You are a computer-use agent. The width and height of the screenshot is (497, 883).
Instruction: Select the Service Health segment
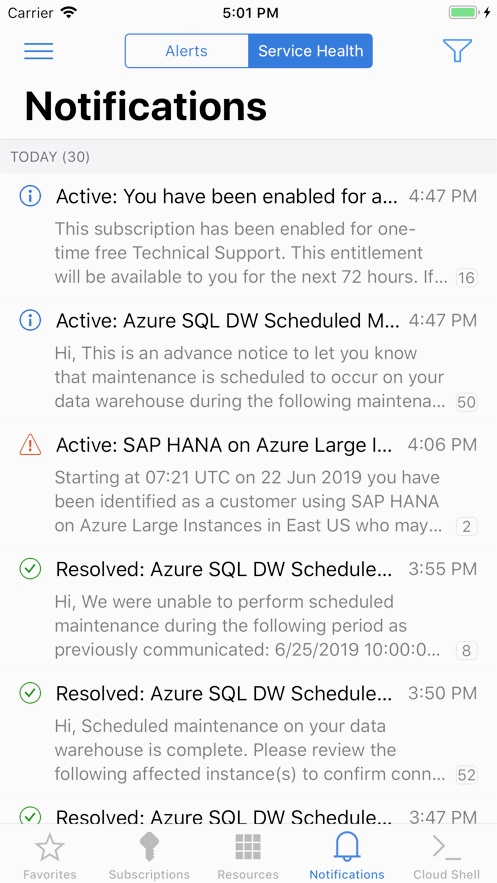click(x=311, y=51)
